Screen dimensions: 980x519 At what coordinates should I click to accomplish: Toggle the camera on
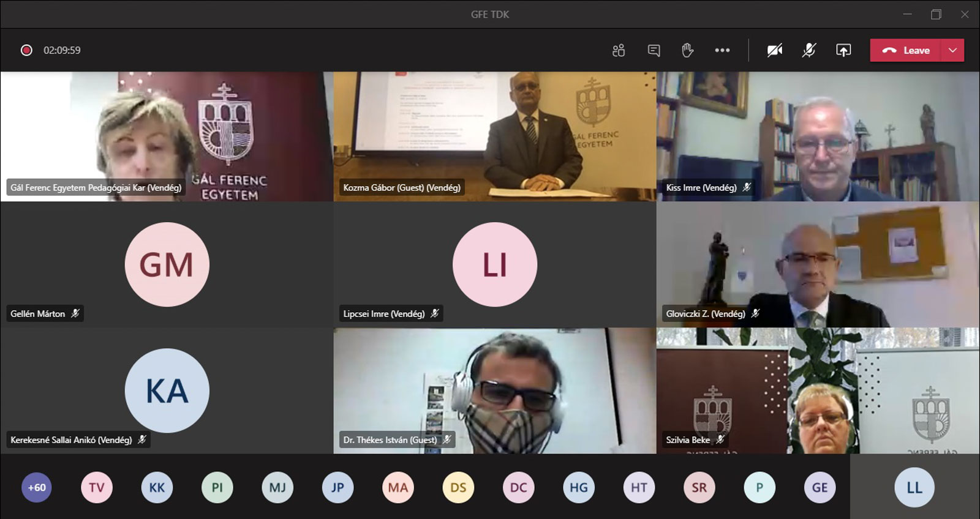775,50
